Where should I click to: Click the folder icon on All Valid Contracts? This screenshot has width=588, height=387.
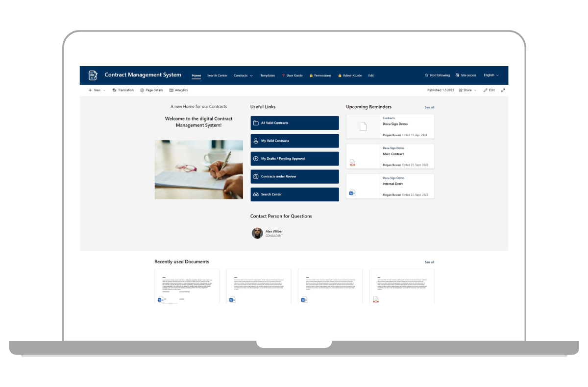[256, 123]
